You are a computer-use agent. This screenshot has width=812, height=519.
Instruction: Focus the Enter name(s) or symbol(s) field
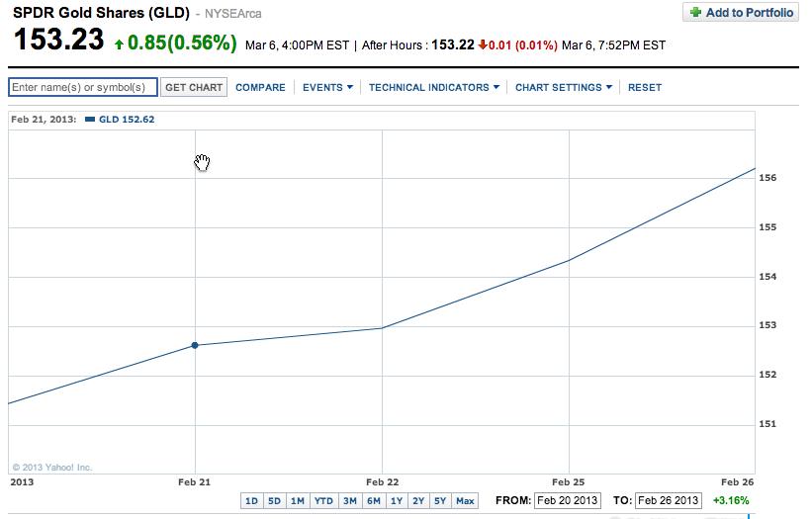pyautogui.click(x=83, y=87)
